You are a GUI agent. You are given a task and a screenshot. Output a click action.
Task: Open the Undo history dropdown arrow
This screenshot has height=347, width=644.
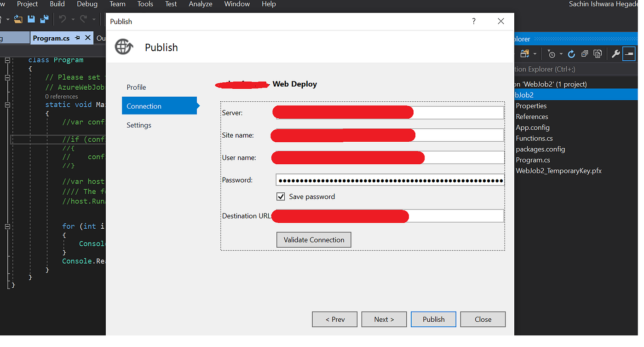[x=73, y=19]
